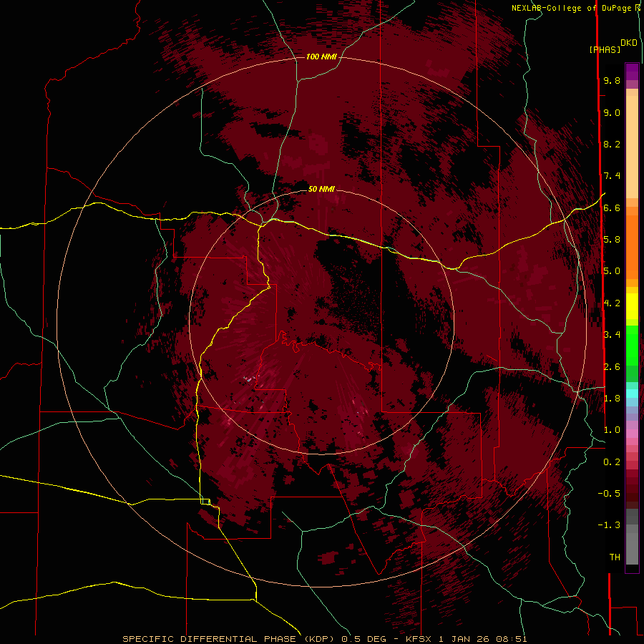Click the 3.4 legend value
The width and height of the screenshot is (644, 644).
click(x=612, y=335)
